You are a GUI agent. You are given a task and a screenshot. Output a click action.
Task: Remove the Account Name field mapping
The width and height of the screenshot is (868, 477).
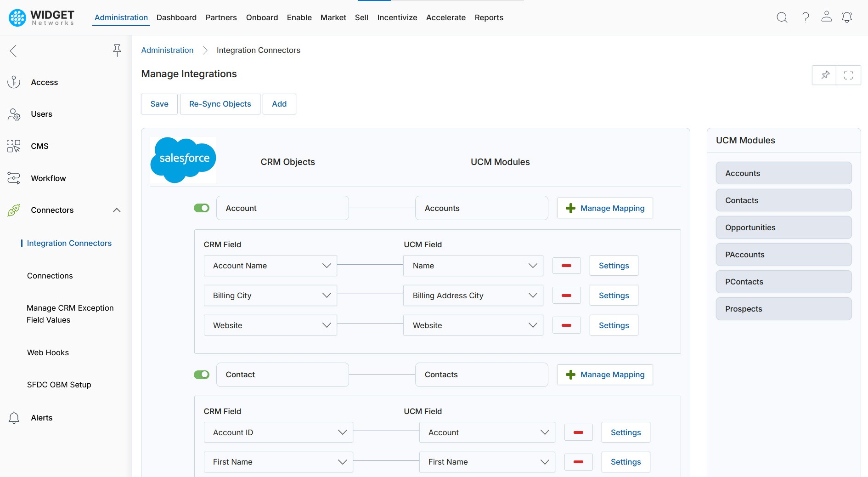tap(566, 266)
